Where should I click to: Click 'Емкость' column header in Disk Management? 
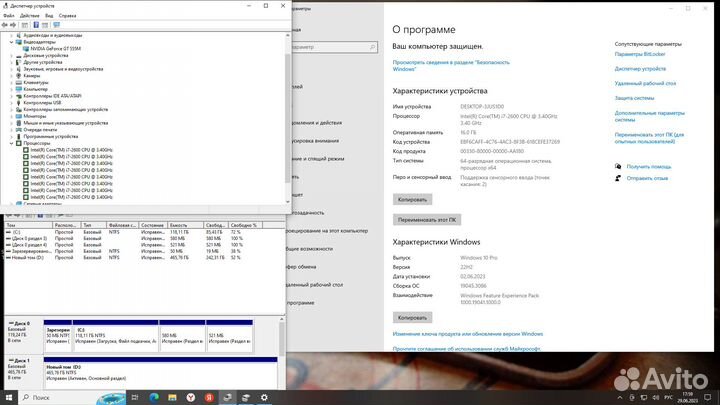[186, 225]
